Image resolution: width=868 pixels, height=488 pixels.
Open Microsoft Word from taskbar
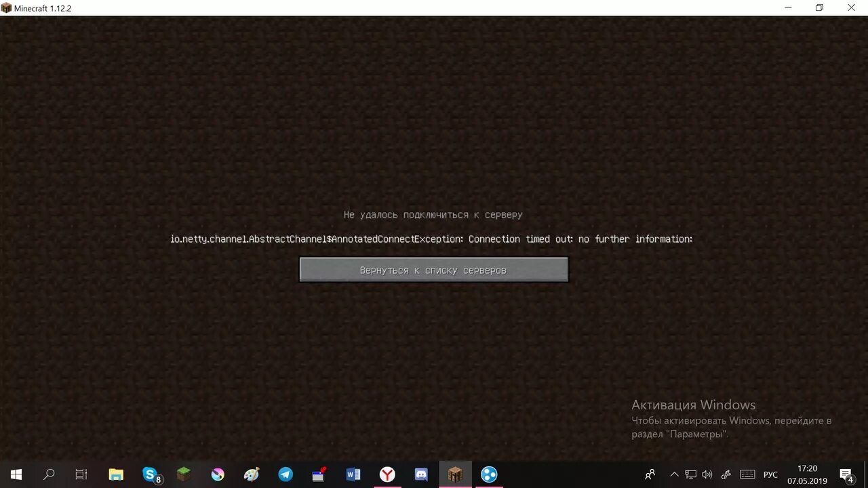[x=353, y=474]
